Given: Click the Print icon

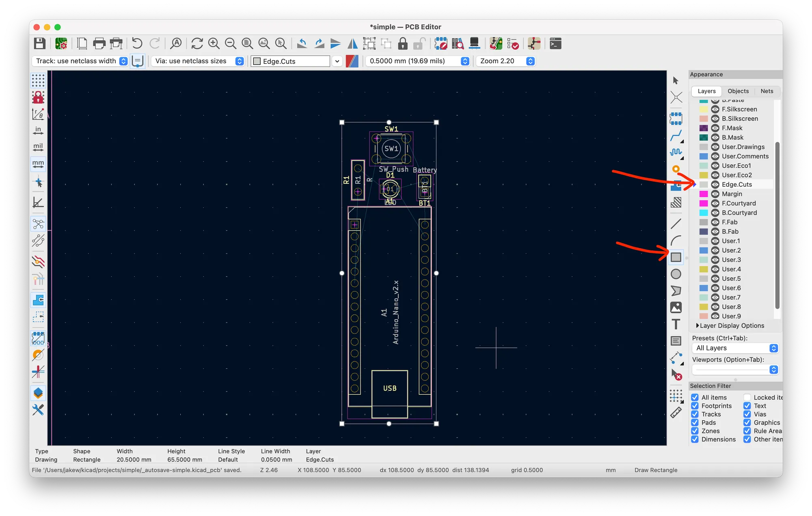Looking at the screenshot, I should click(x=99, y=43).
